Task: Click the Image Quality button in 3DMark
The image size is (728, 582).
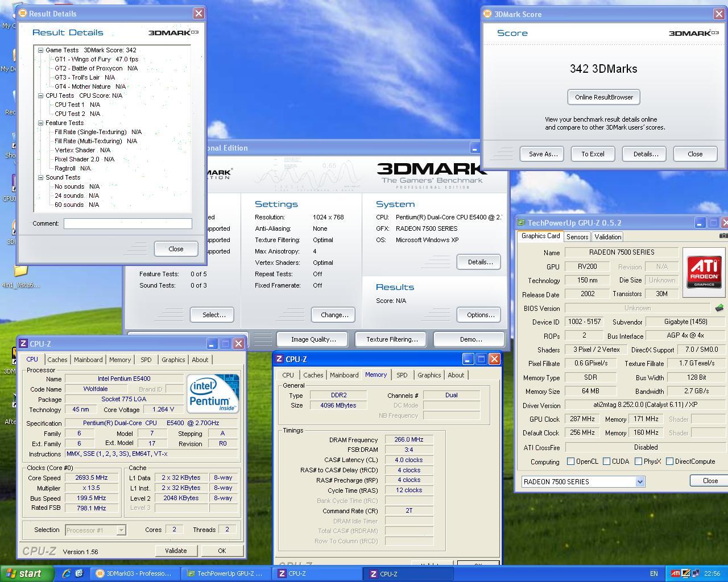Action: (313, 339)
